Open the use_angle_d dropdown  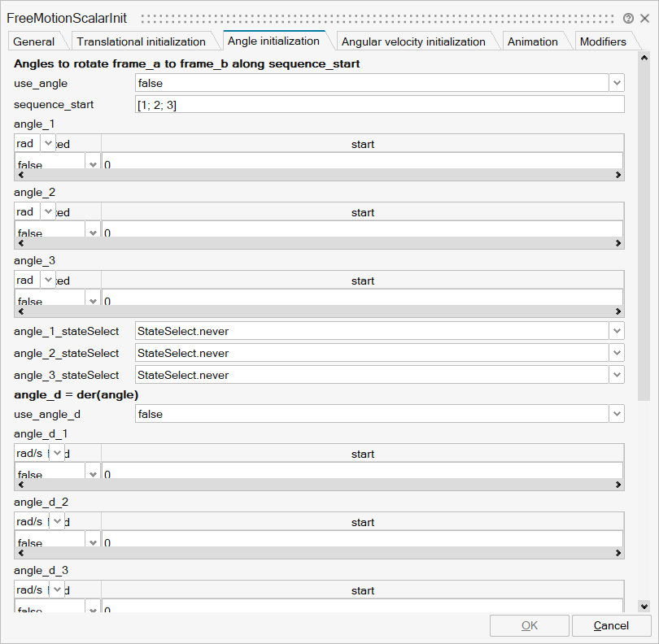(617, 414)
